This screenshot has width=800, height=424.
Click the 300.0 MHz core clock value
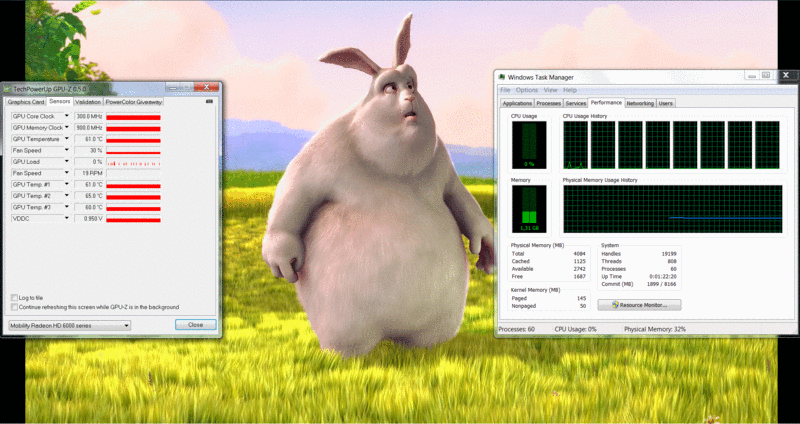pos(89,117)
